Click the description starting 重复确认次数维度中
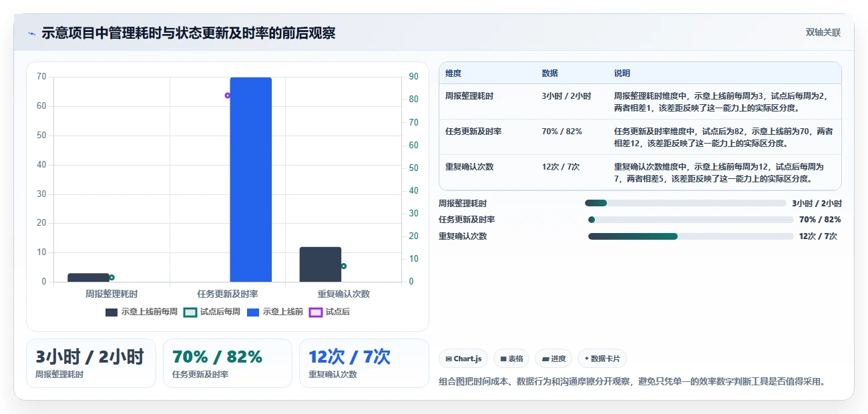This screenshot has width=868, height=414. [720, 172]
